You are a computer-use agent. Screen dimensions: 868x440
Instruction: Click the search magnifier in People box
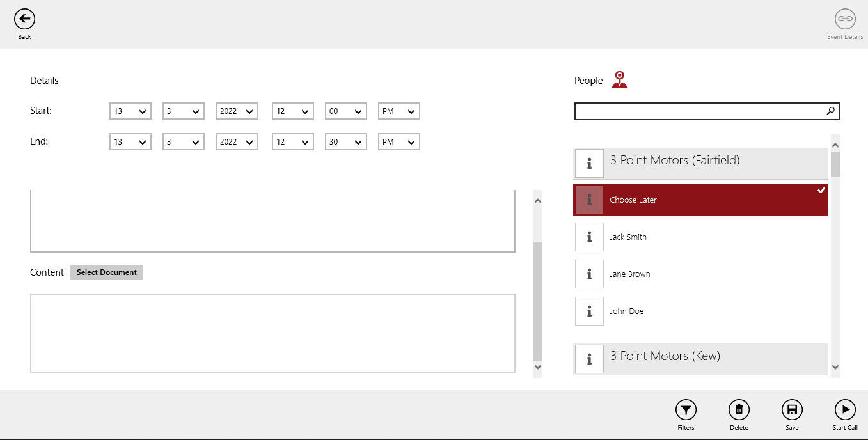tap(830, 111)
